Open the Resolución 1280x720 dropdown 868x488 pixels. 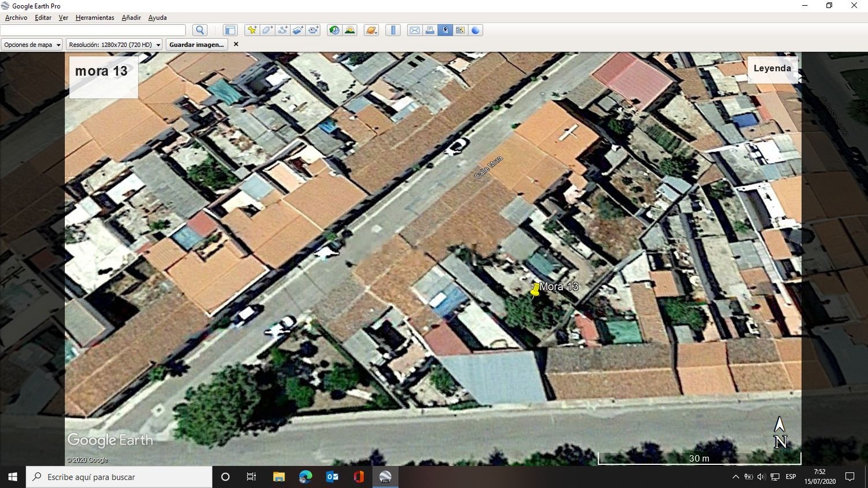pos(114,45)
